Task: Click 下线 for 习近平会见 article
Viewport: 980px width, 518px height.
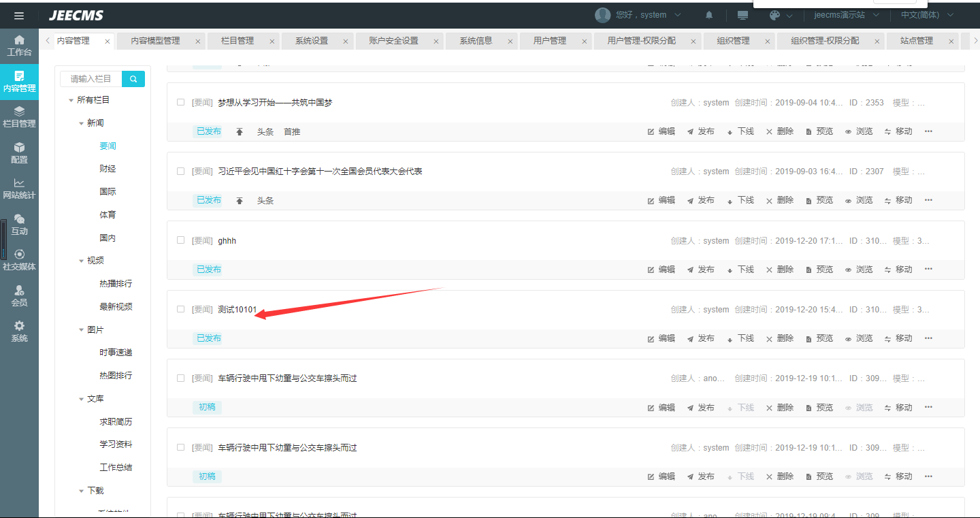Action: pos(740,200)
